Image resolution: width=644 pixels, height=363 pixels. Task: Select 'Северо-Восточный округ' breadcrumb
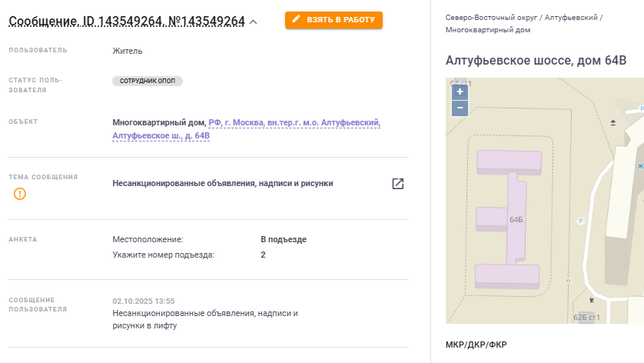pyautogui.click(x=491, y=18)
